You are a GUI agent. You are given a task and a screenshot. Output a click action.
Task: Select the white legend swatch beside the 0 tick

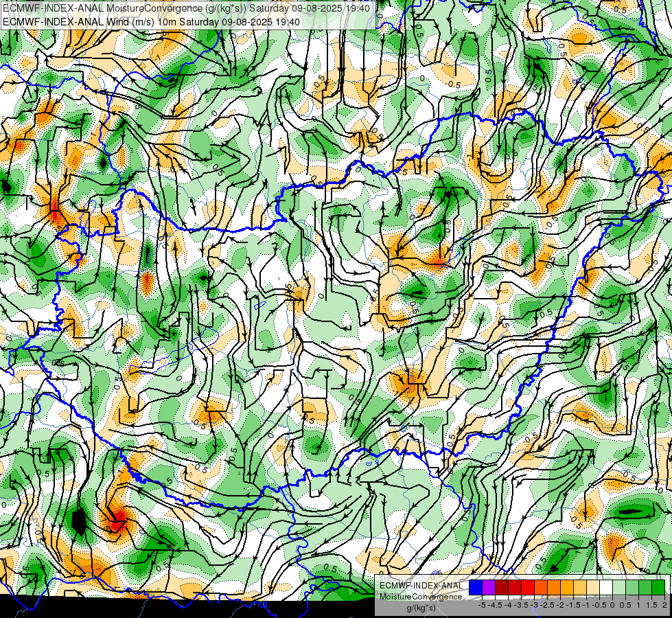pyautogui.click(x=606, y=588)
